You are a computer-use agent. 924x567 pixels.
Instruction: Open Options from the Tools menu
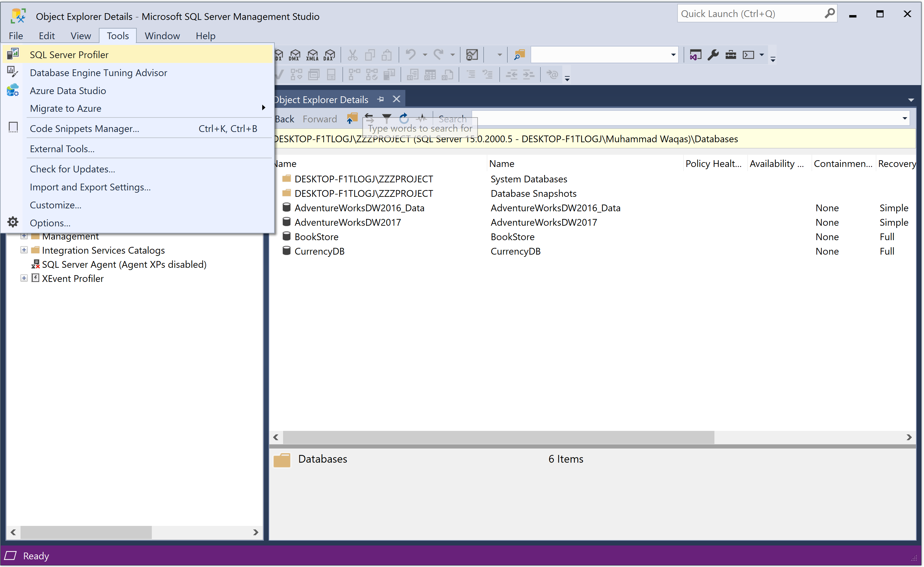[50, 223]
